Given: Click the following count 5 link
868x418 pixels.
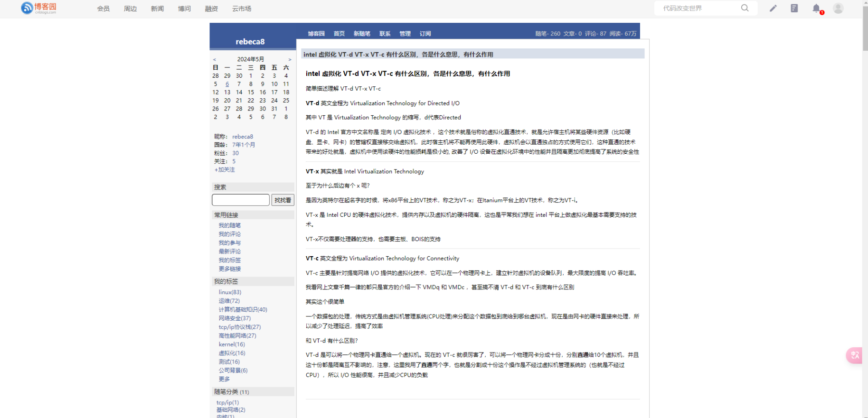Looking at the screenshot, I should pos(234,161).
